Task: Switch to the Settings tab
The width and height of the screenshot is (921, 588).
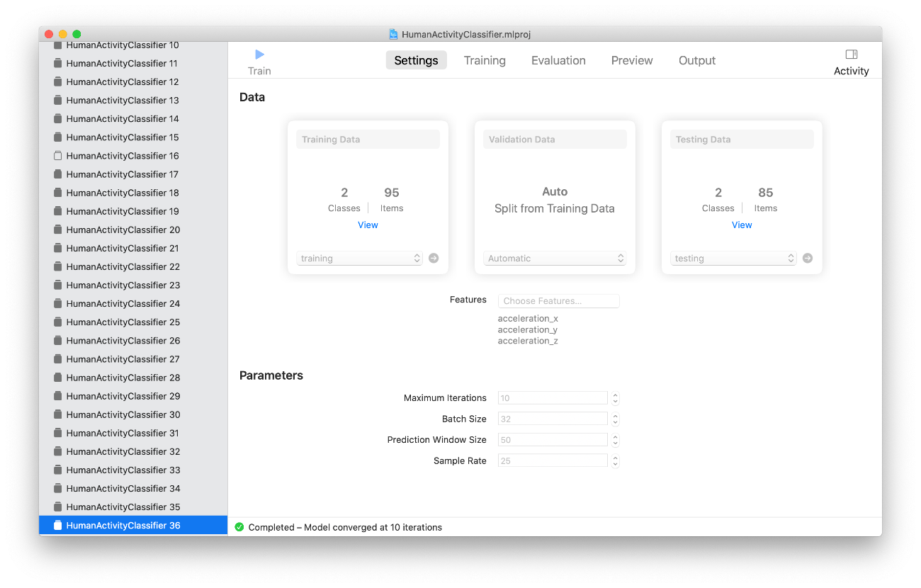Action: (x=417, y=60)
